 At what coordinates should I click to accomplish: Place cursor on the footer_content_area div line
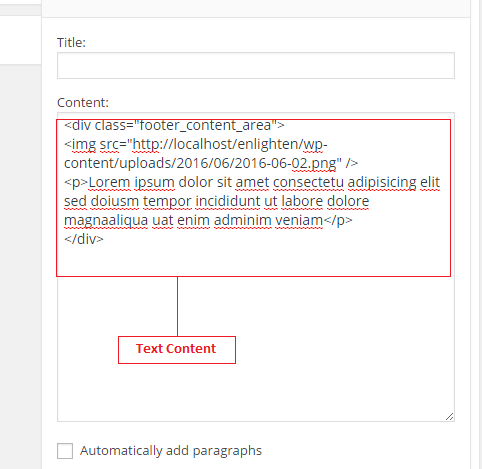(x=174, y=126)
